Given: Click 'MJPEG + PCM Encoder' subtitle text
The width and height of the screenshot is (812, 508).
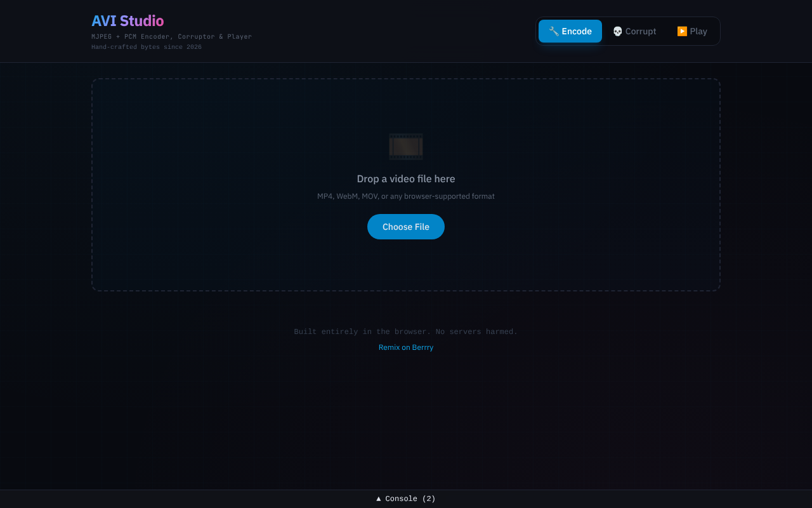Looking at the screenshot, I should coord(171,37).
